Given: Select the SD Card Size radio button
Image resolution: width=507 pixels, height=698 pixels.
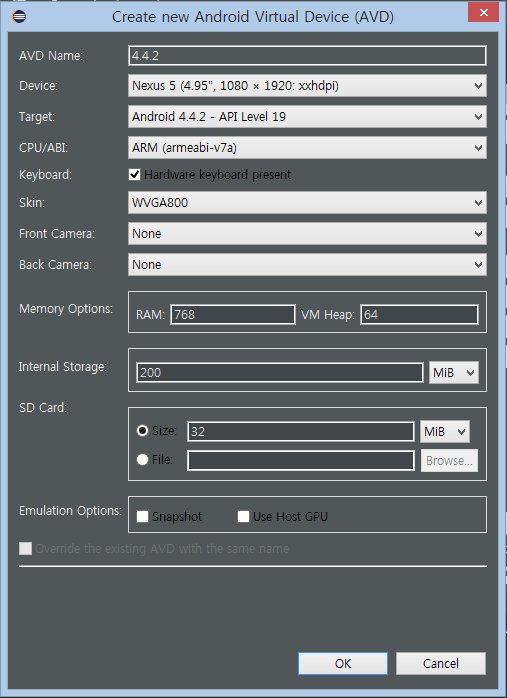Looking at the screenshot, I should point(142,431).
